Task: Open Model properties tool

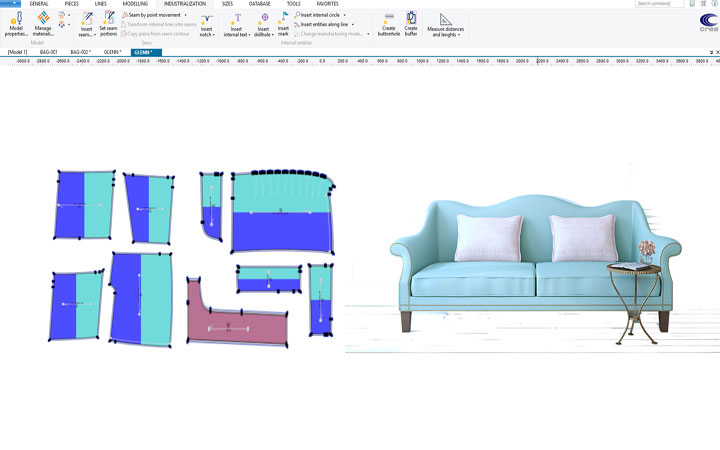Action: 16,23
